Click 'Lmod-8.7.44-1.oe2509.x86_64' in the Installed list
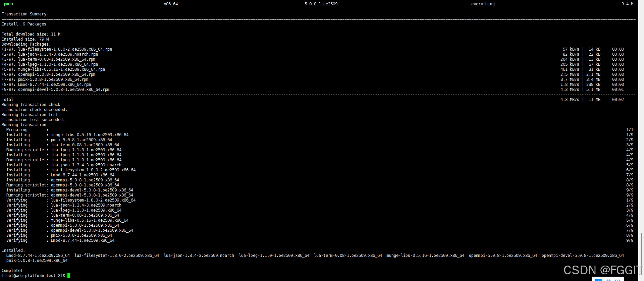Viewport: 644px width, 281px height. pos(38,256)
